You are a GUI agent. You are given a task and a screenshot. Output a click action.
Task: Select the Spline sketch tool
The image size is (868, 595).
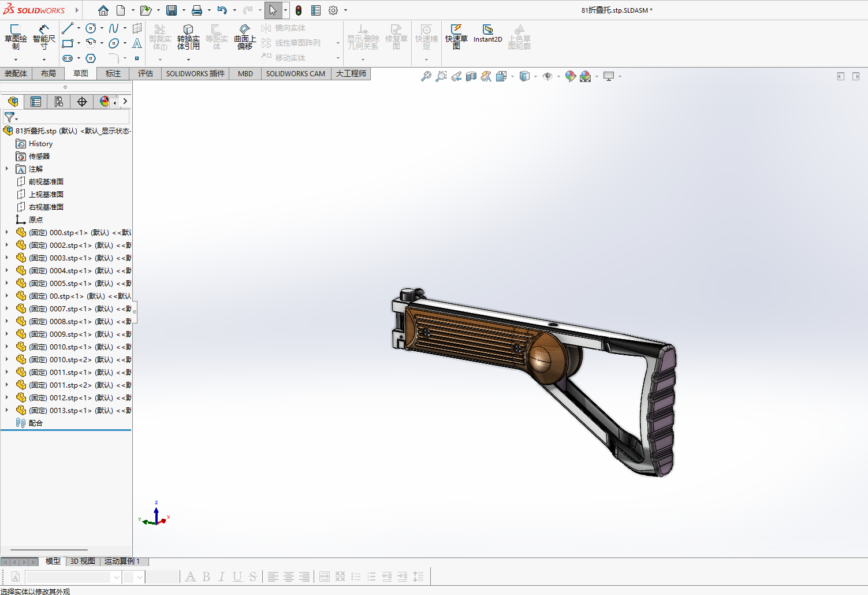coord(114,28)
